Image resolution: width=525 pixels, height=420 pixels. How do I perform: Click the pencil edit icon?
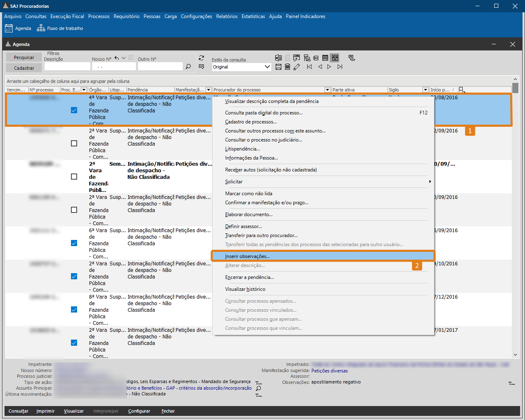point(297,66)
